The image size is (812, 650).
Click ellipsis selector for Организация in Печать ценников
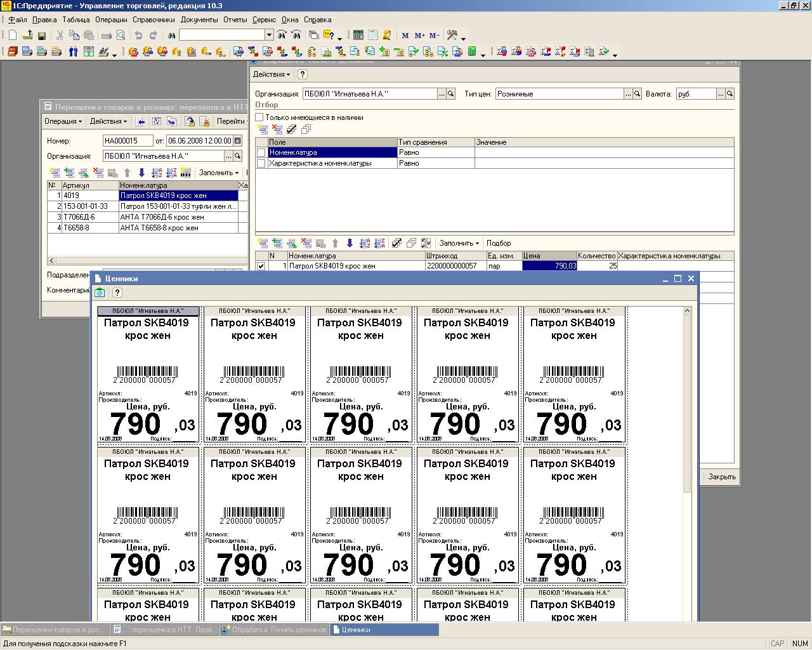[x=442, y=94]
